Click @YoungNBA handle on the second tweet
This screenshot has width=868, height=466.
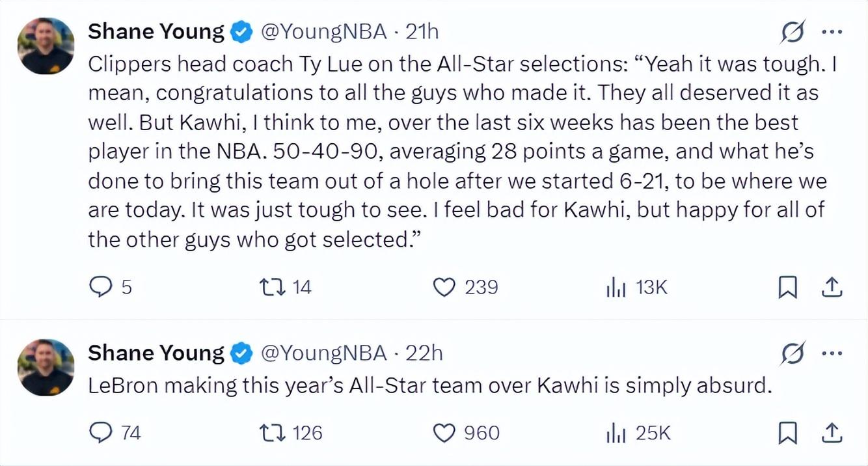click(324, 353)
